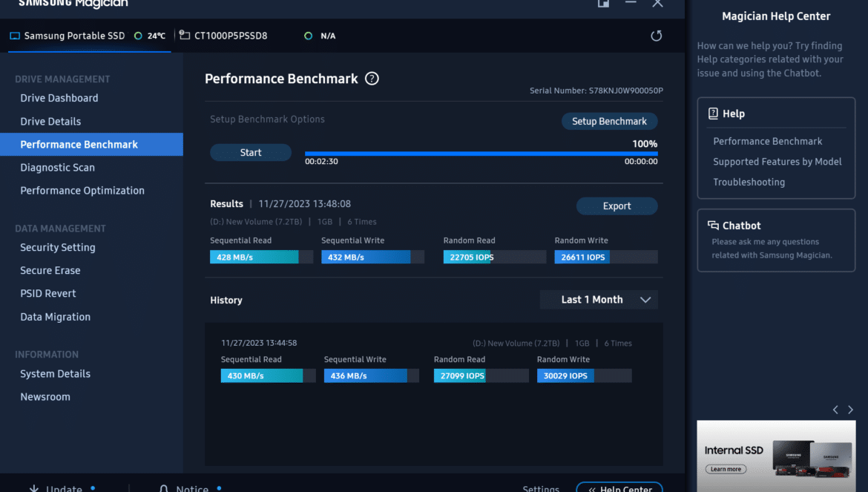Screen dimensions: 868x492
Task: Click the N/A temperature status circle
Action: (309, 36)
